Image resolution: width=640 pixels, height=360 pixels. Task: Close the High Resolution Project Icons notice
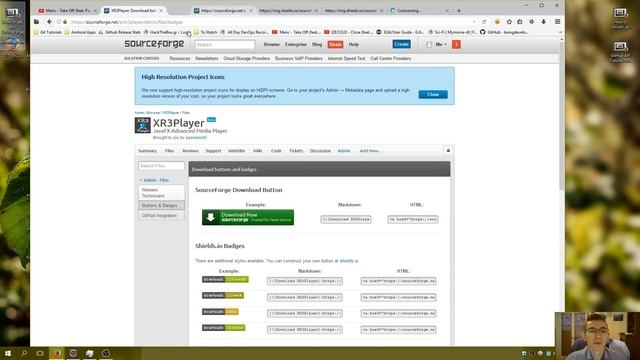click(x=433, y=94)
